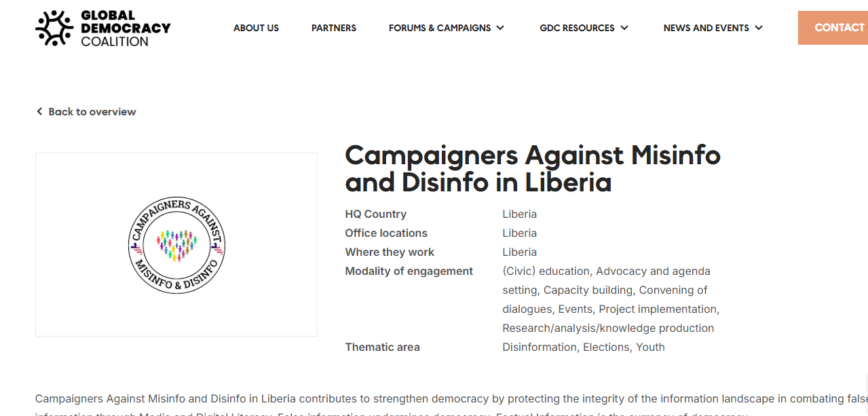Click the Modality of engagement label
Screen dimensions: 868x416
click(409, 271)
